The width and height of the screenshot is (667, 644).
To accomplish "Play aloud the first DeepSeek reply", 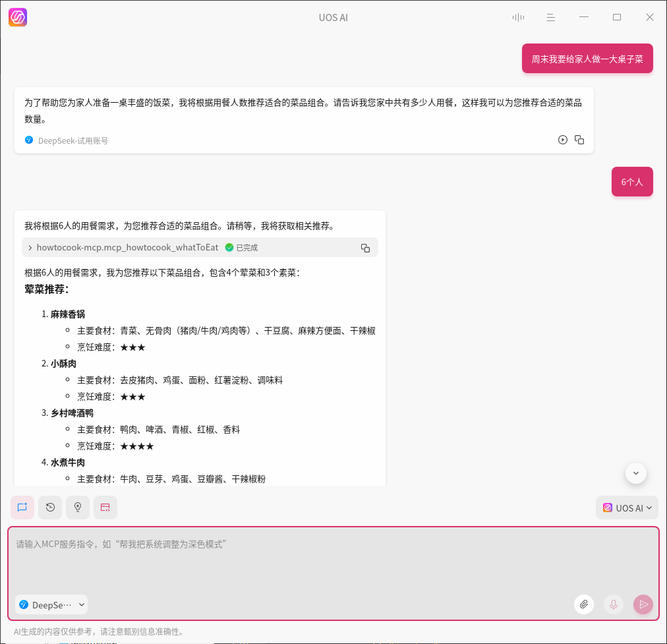I will (563, 140).
